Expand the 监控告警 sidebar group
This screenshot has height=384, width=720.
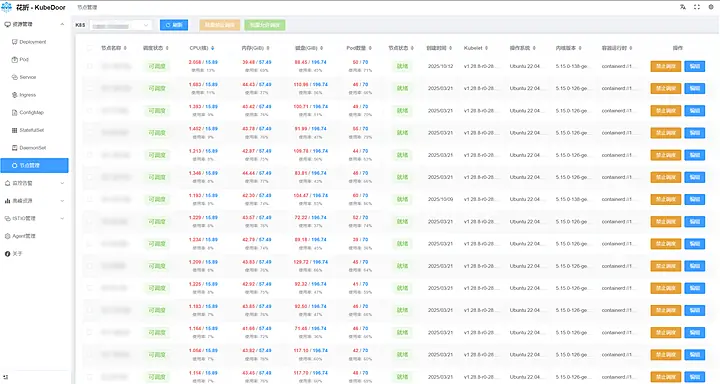tap(62, 183)
